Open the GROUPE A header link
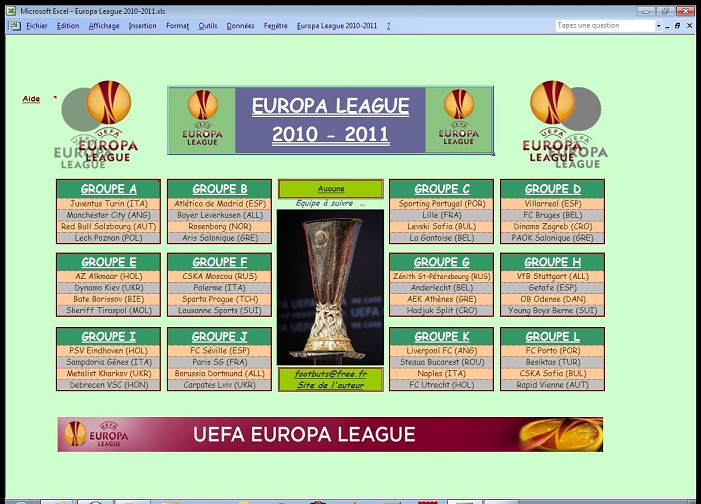Viewport: 701px width, 504px height. [109, 189]
